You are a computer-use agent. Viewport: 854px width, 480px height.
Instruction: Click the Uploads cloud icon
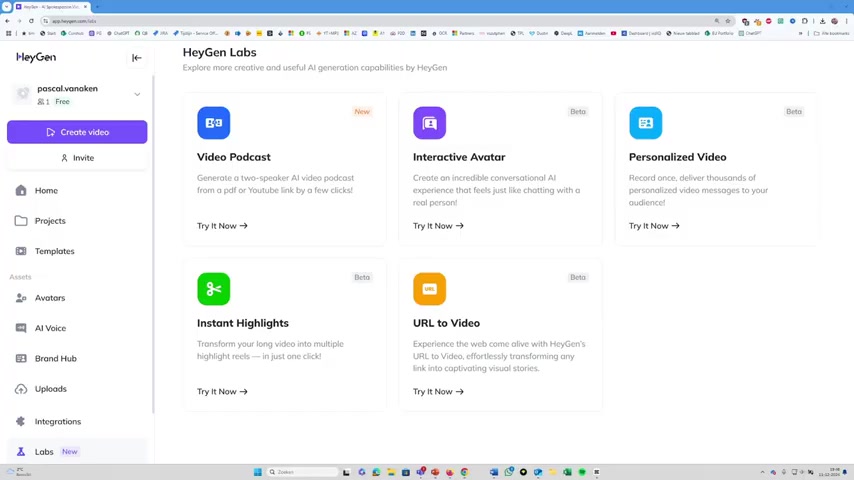(x=21, y=389)
